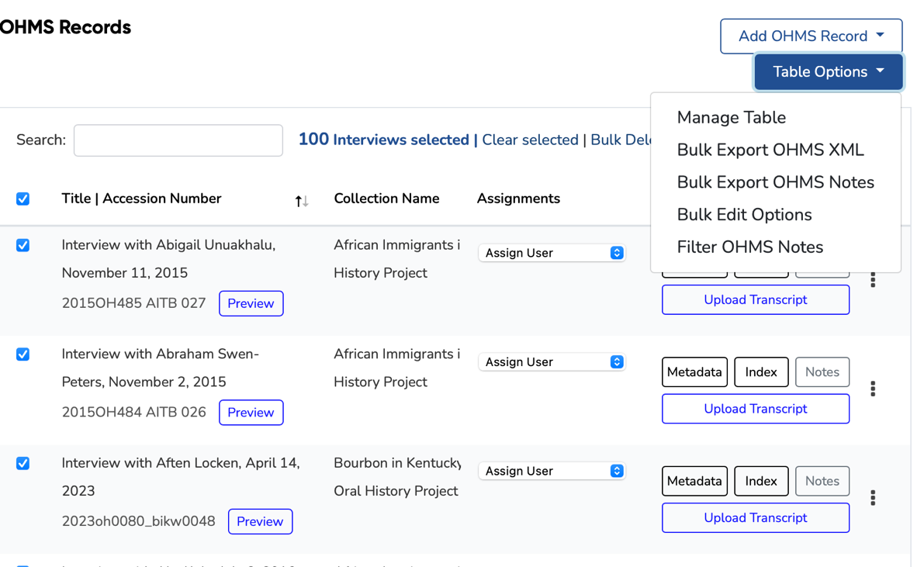Collapse the Table Options dropdown
The height and width of the screenshot is (567, 924).
828,72
